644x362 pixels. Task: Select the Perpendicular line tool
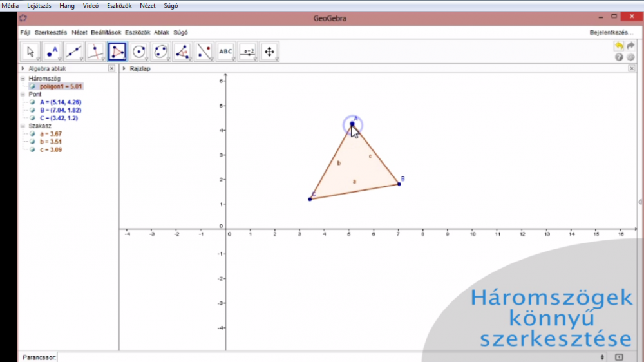[95, 52]
